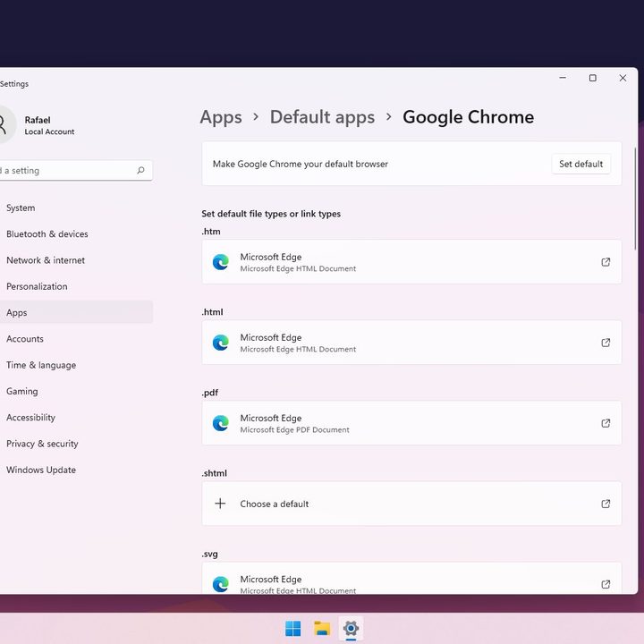644x644 pixels.
Task: Click the plus icon under .shtml
Action: click(x=220, y=504)
